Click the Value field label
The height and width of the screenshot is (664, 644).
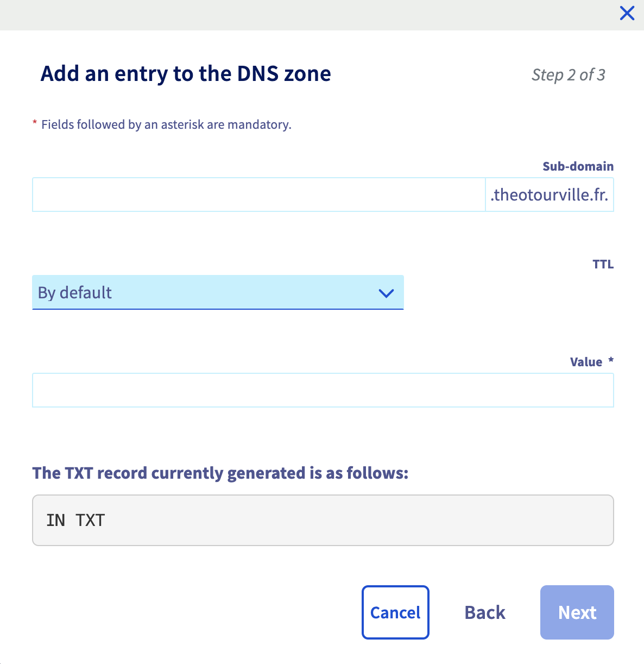pos(586,362)
